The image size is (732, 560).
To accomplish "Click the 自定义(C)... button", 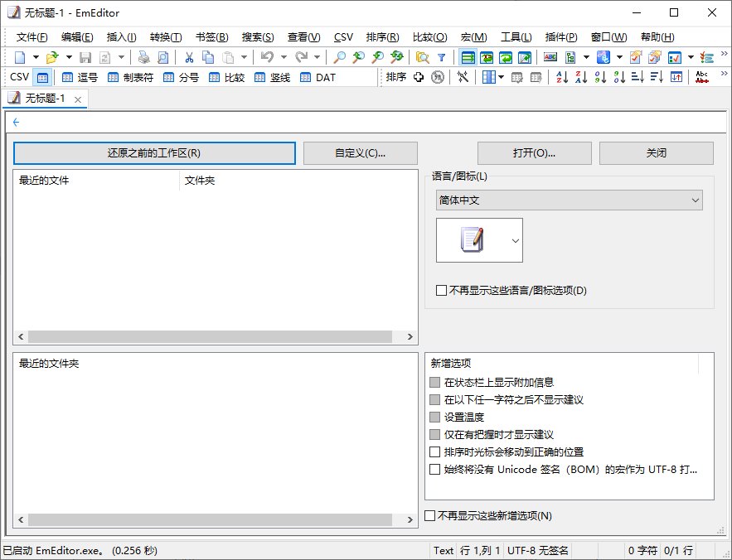I will coord(361,153).
